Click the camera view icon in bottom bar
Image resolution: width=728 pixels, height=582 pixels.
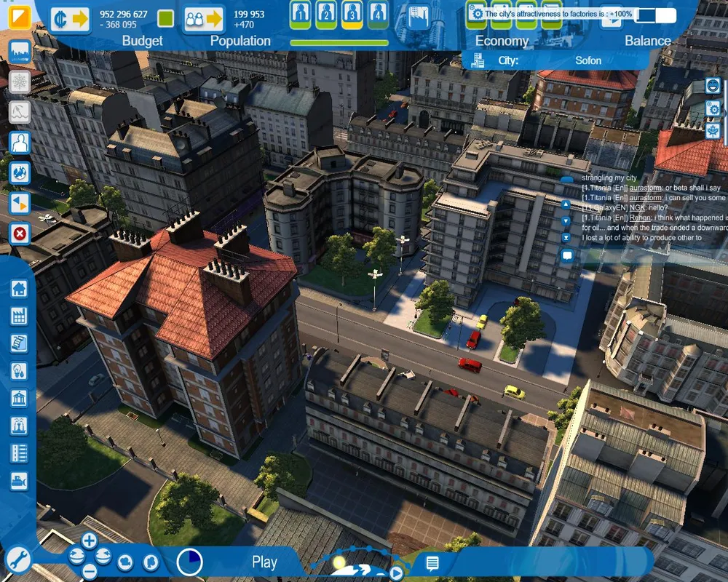pos(125,562)
